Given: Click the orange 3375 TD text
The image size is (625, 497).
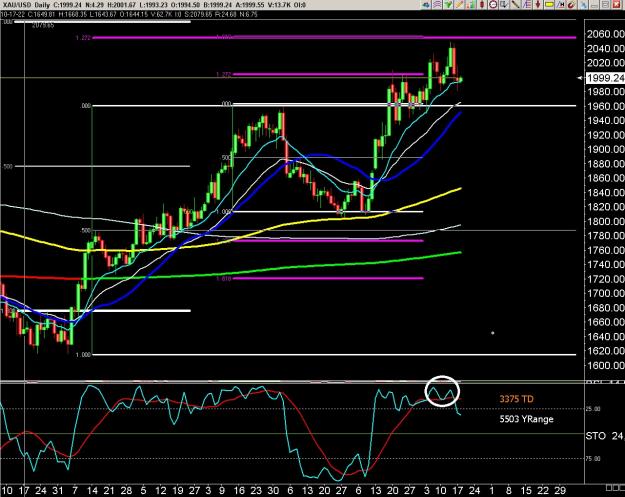Looking at the screenshot, I should (516, 399).
